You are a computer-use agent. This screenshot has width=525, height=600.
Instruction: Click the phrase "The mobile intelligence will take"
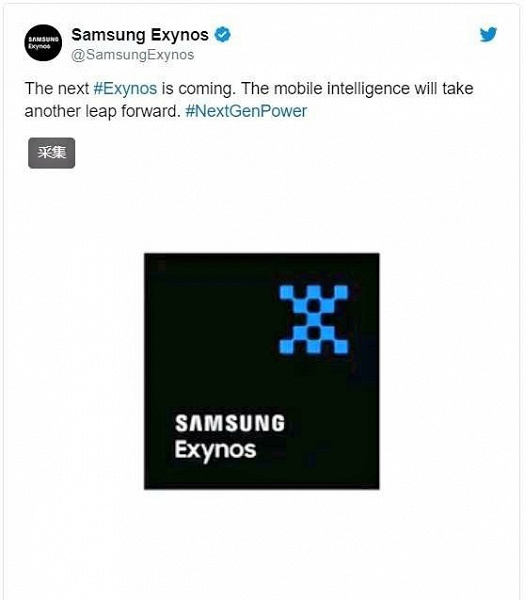357,89
